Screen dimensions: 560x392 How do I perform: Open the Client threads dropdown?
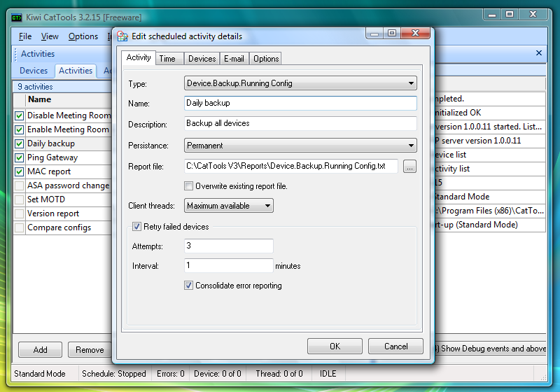point(229,206)
